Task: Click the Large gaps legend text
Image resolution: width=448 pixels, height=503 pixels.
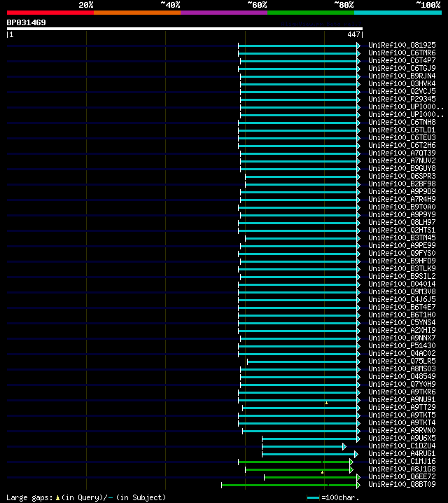Action: point(29,498)
